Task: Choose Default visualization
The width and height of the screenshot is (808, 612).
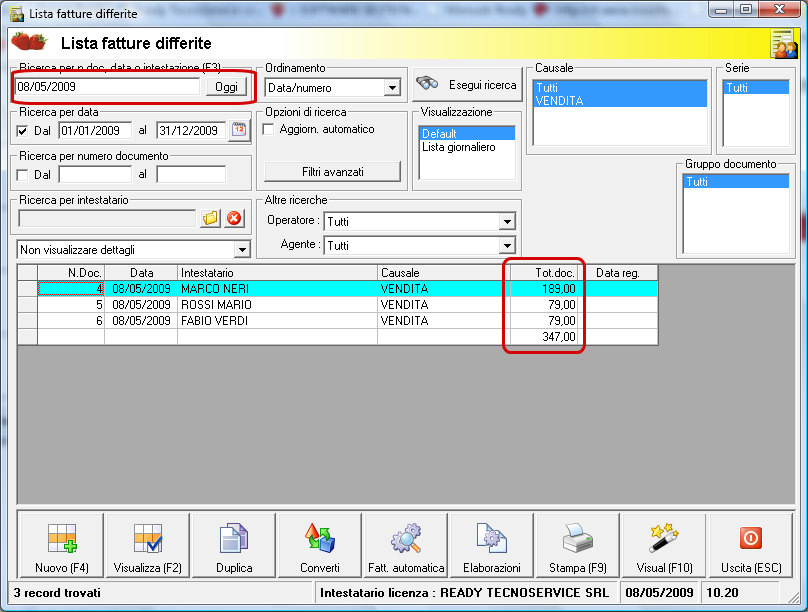Action: (467, 134)
